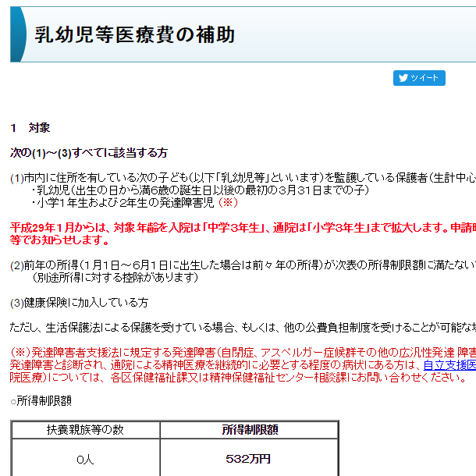Click the table cell showing 532万円
The image size is (476, 476).
coord(249,459)
